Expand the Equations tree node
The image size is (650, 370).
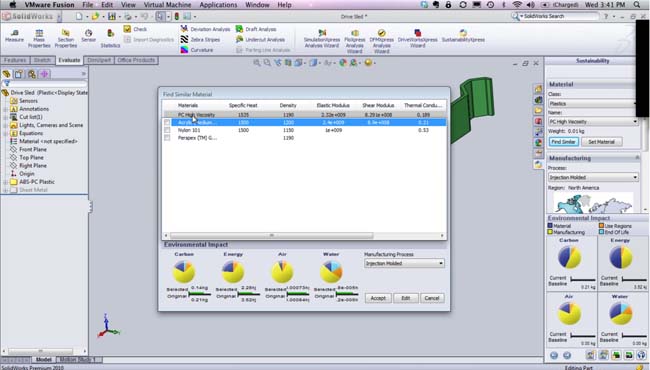coord(6,133)
